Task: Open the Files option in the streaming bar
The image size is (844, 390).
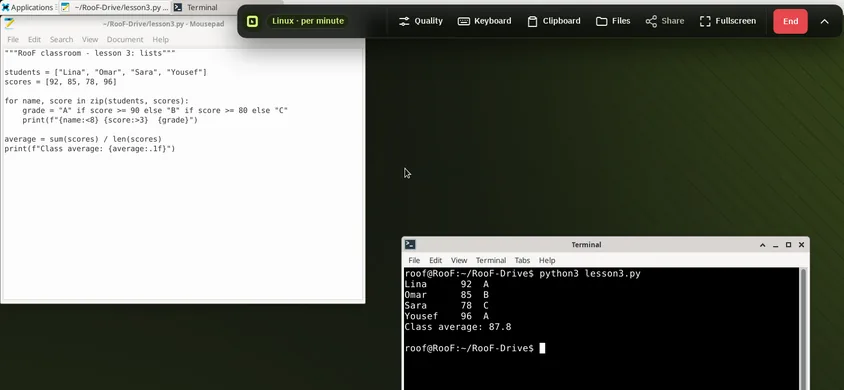Action: click(613, 21)
